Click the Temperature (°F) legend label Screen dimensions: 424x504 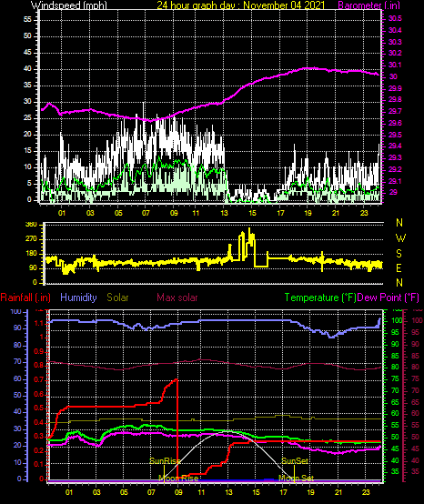click(x=320, y=297)
